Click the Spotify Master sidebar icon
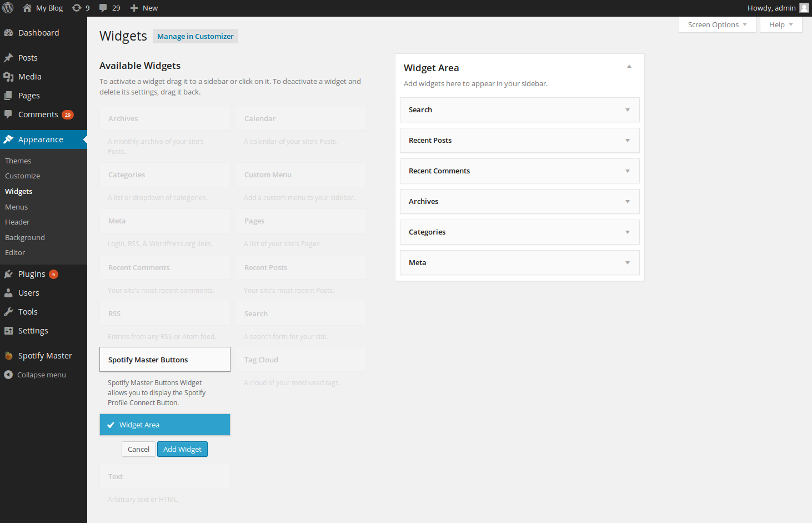The image size is (812, 523). tap(8, 356)
